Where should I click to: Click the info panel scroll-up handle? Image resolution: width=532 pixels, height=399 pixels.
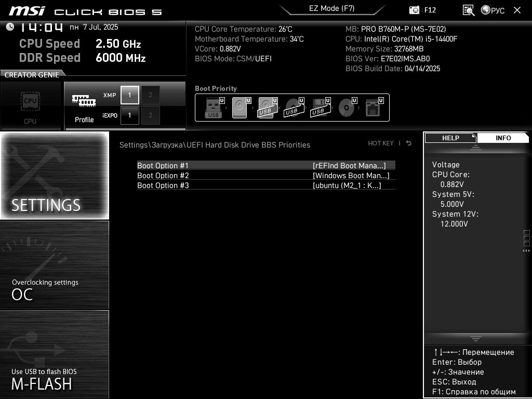click(x=476, y=148)
